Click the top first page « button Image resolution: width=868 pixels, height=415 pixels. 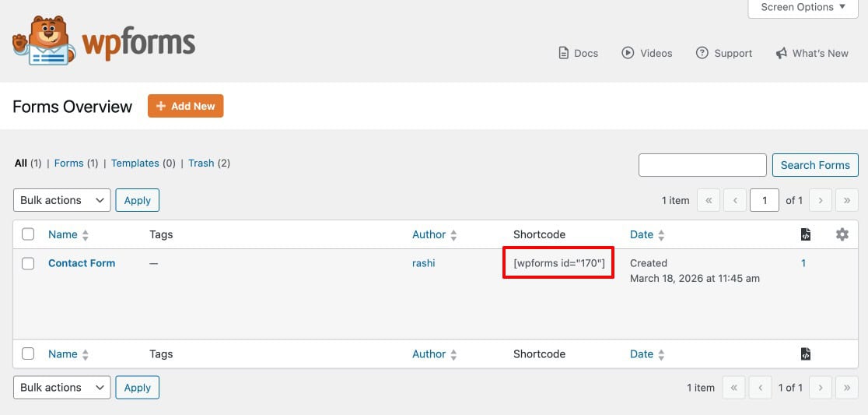709,200
